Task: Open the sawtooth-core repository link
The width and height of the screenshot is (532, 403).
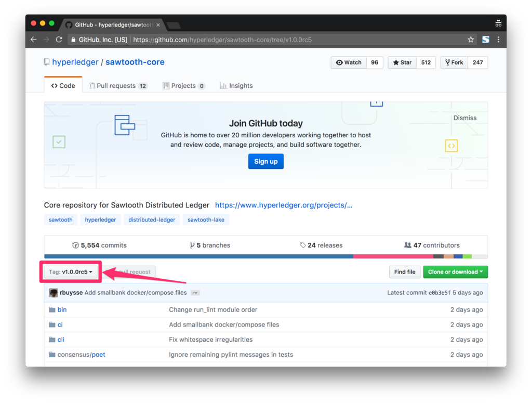Action: [135, 62]
